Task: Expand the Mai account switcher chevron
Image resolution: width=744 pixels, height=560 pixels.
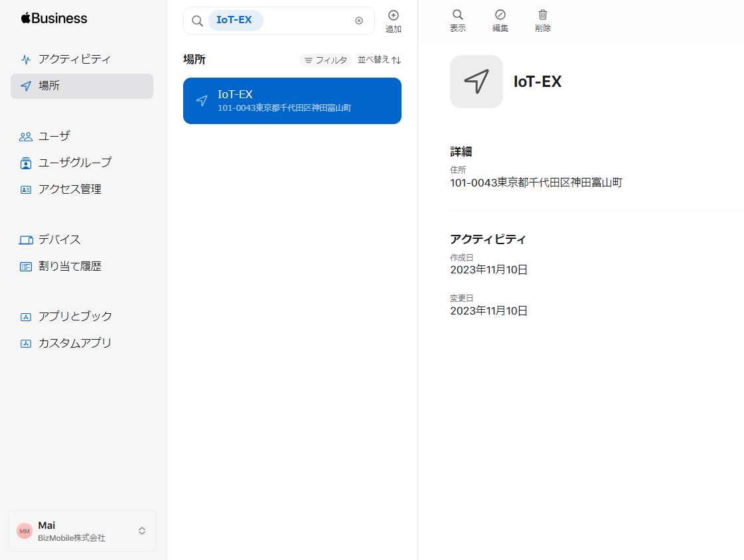Action: click(x=142, y=531)
